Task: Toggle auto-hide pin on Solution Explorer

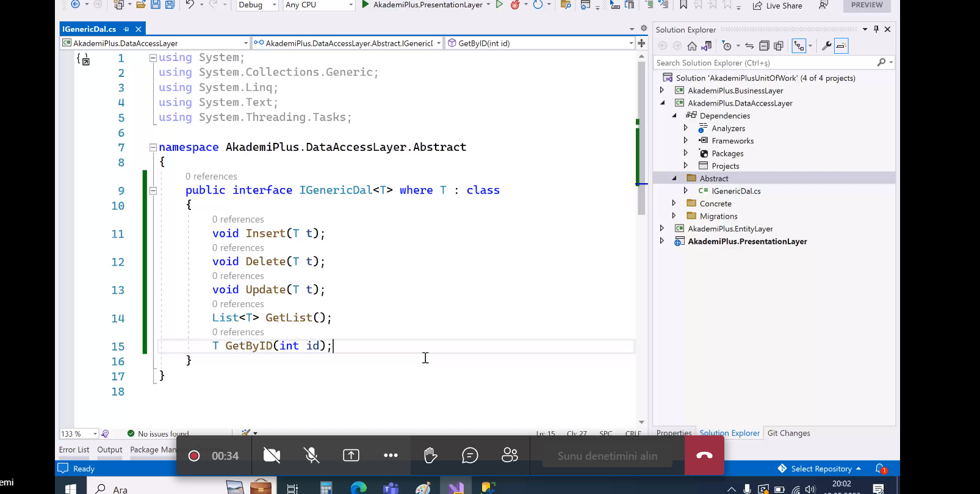Action: [x=876, y=29]
